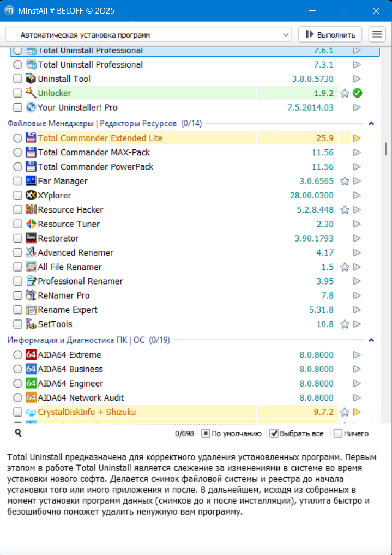Collapse the 'Файловые Менеджеры' section
The height and width of the screenshot is (555, 392).
point(371,123)
